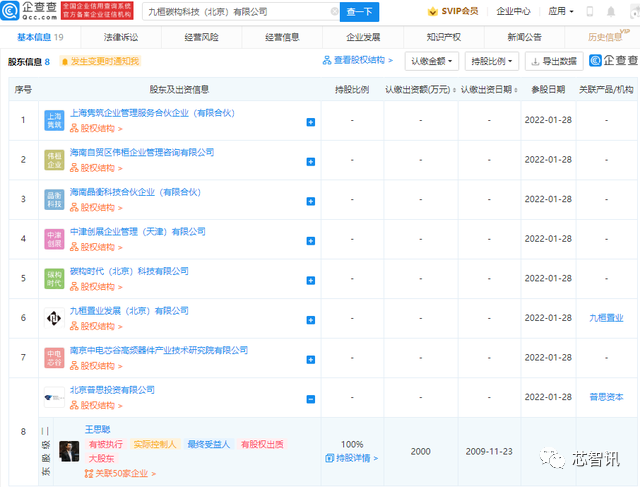
Task: View 股权结构 for 海南晶衡科技合伙企业
Action: (x=96, y=208)
